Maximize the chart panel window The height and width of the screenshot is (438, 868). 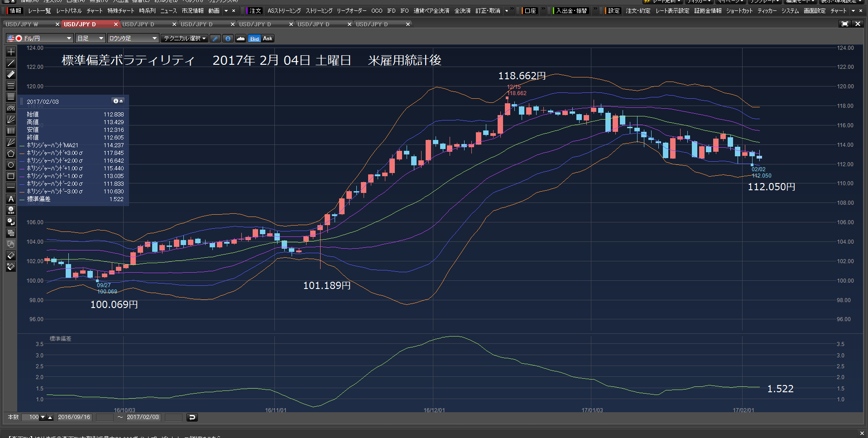[x=844, y=24]
